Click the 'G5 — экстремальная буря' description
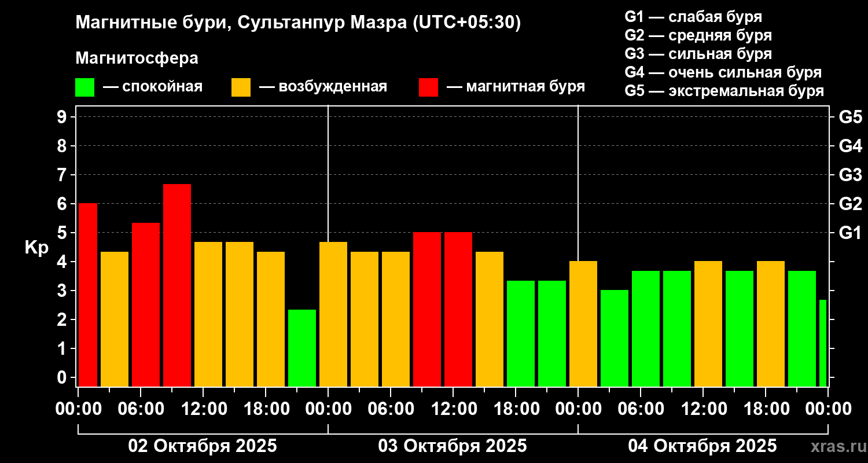The height and width of the screenshot is (463, 868). (x=724, y=91)
